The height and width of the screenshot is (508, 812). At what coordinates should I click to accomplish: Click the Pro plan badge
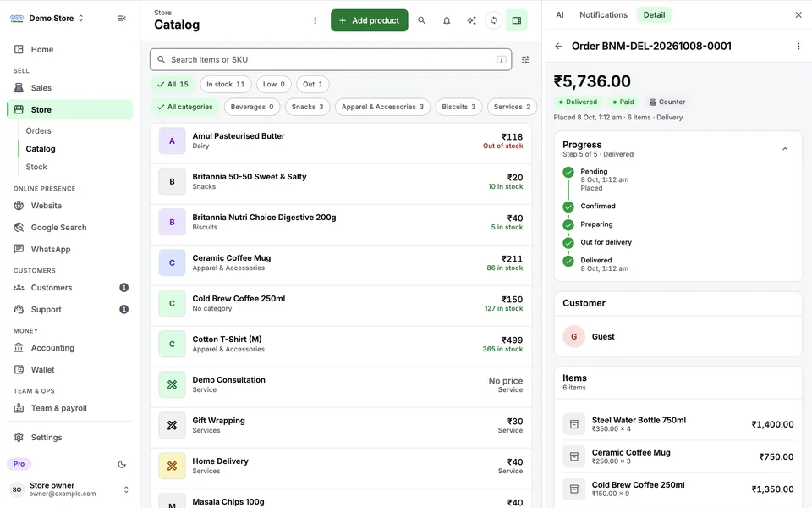tap(19, 464)
